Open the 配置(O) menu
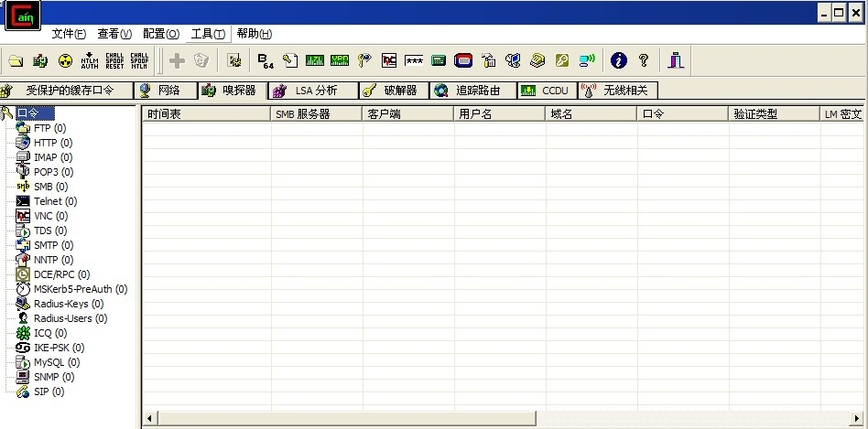868x429 pixels. tap(161, 34)
